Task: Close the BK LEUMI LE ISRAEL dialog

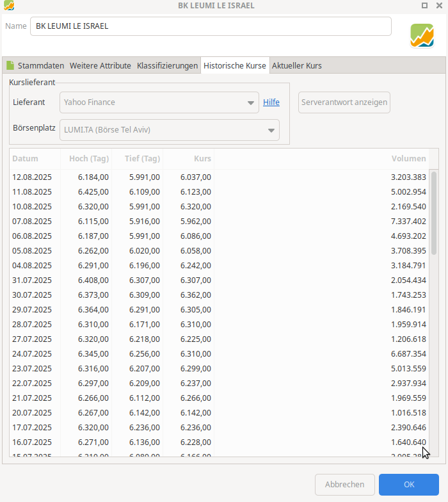Action: (438, 5)
